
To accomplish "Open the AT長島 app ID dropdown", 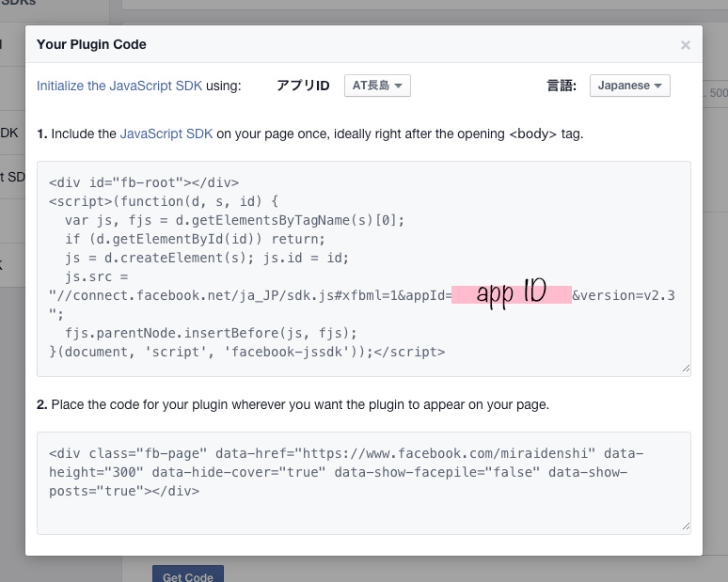I will [377, 86].
